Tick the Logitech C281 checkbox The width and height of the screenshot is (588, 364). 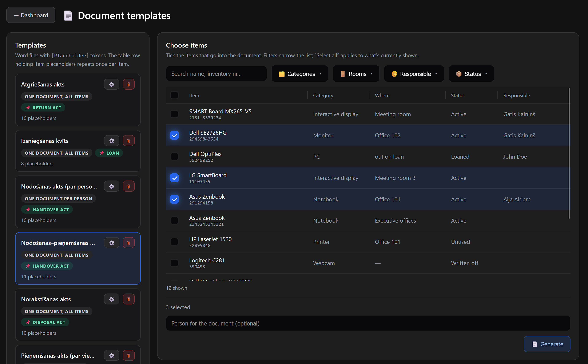(174, 263)
